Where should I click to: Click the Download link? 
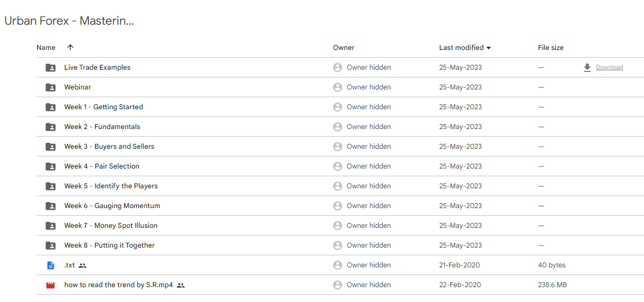tap(609, 68)
